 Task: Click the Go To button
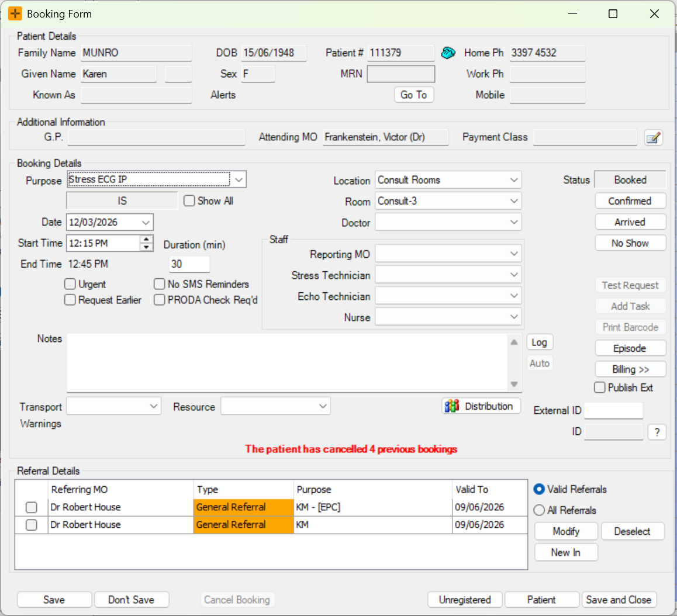coord(413,95)
